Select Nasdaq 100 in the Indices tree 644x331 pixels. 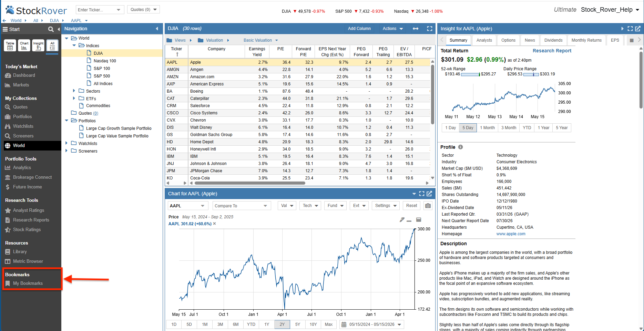tap(105, 61)
